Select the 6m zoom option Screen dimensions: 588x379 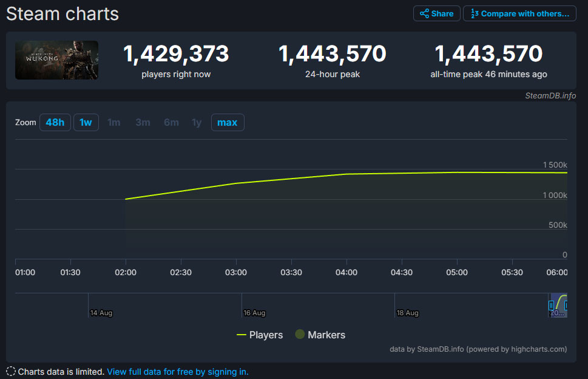tap(171, 122)
